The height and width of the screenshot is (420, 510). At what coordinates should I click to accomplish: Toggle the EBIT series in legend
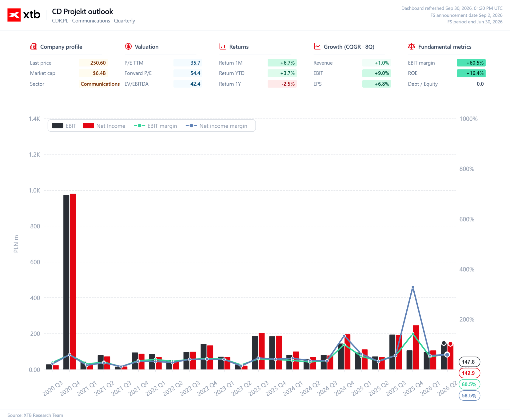[x=64, y=126]
